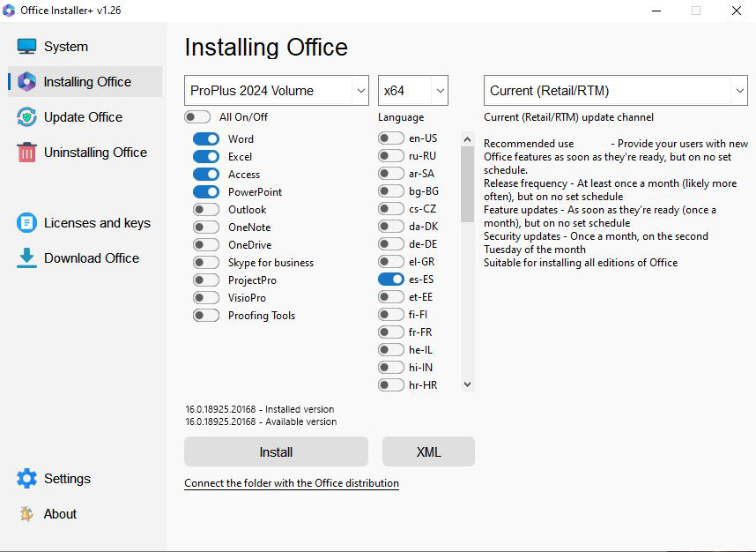The height and width of the screenshot is (552, 756).
Task: Enable the Outlook toggle
Action: click(206, 209)
